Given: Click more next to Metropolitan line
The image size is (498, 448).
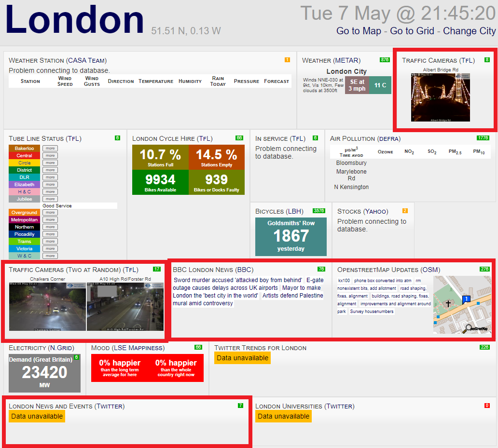Looking at the screenshot, I should (x=50, y=220).
